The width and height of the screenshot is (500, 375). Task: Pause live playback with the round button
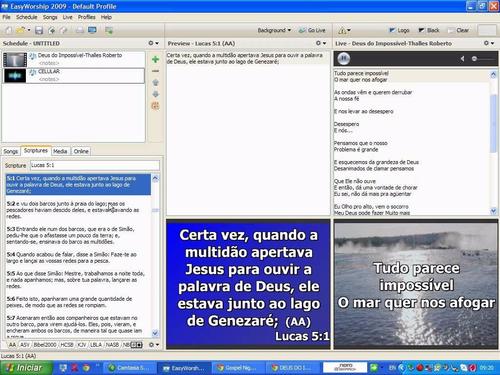pos(343,59)
